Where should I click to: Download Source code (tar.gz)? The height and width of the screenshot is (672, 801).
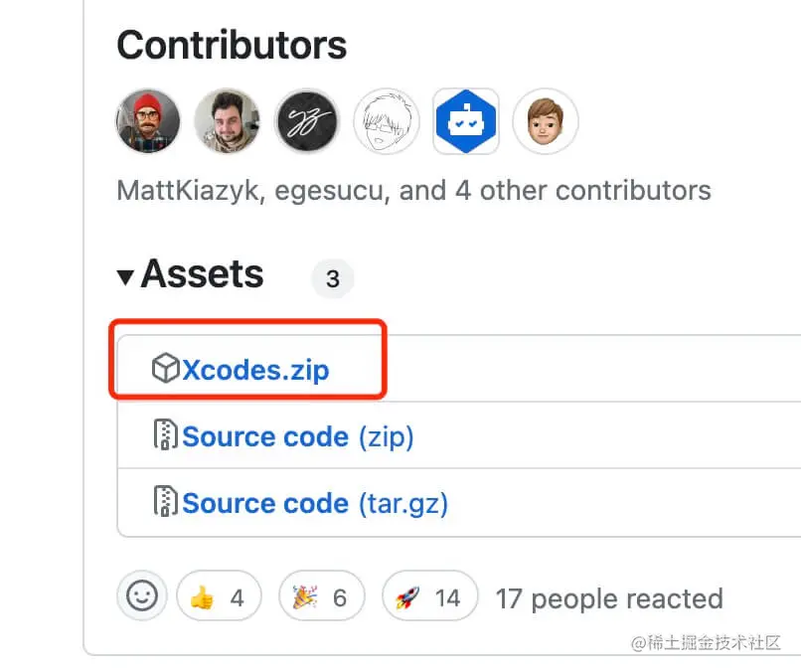[x=265, y=503]
